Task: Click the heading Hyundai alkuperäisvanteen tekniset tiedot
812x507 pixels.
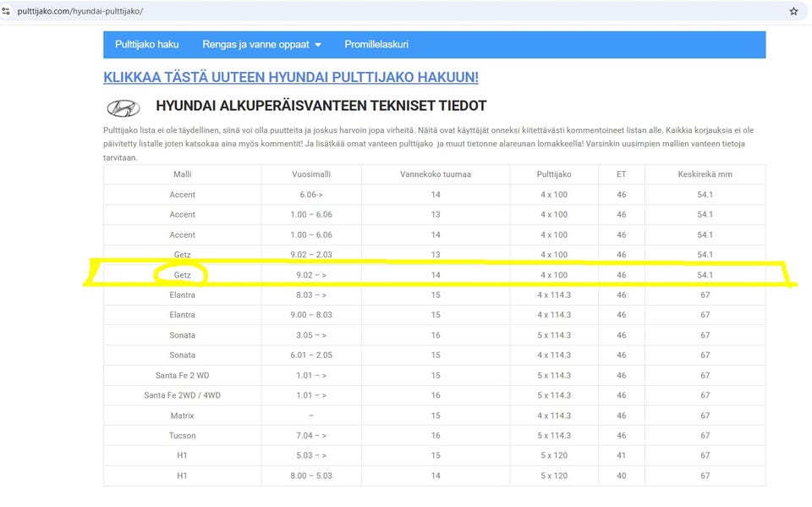Action: 321,106
